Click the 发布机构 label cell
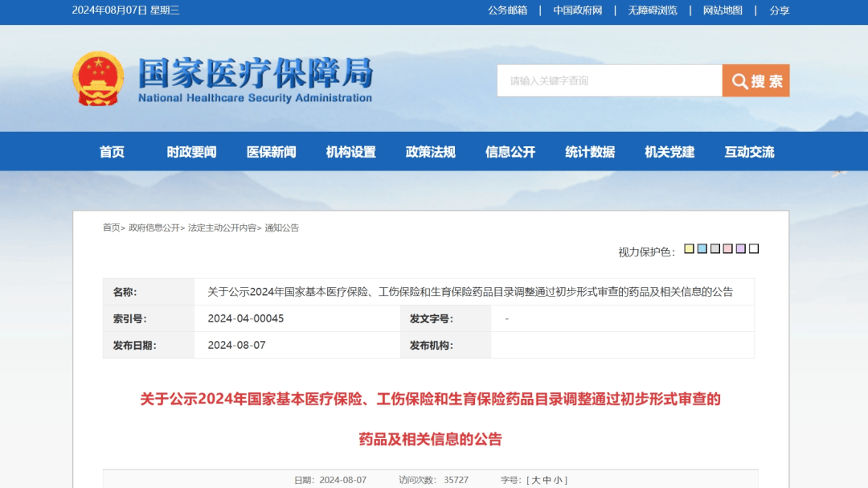868x488 pixels. point(445,345)
